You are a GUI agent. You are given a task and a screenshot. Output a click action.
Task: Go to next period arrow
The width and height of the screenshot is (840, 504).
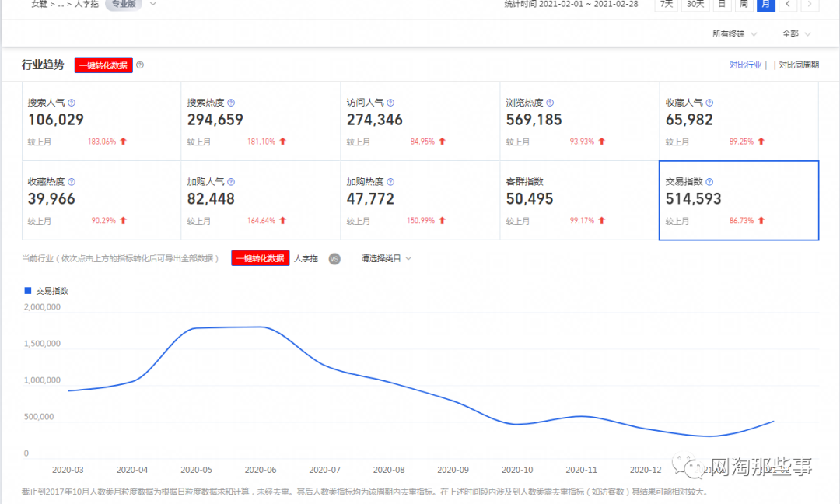(810, 5)
